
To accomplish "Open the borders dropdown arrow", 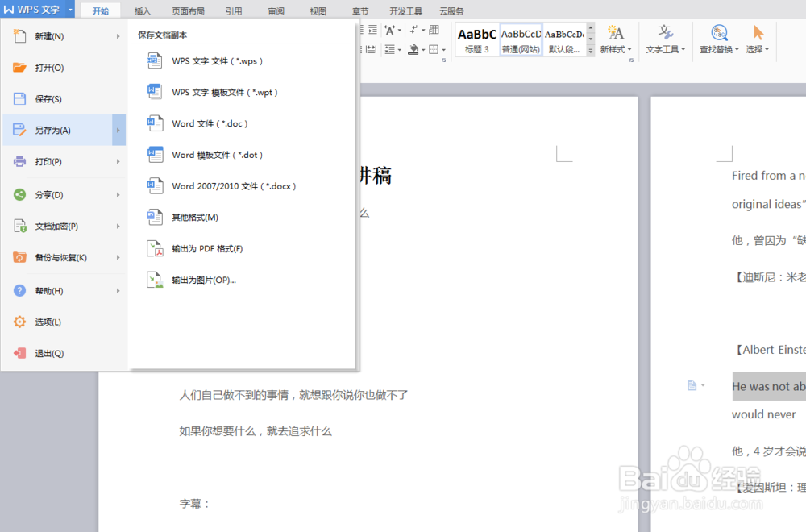I will click(x=443, y=50).
